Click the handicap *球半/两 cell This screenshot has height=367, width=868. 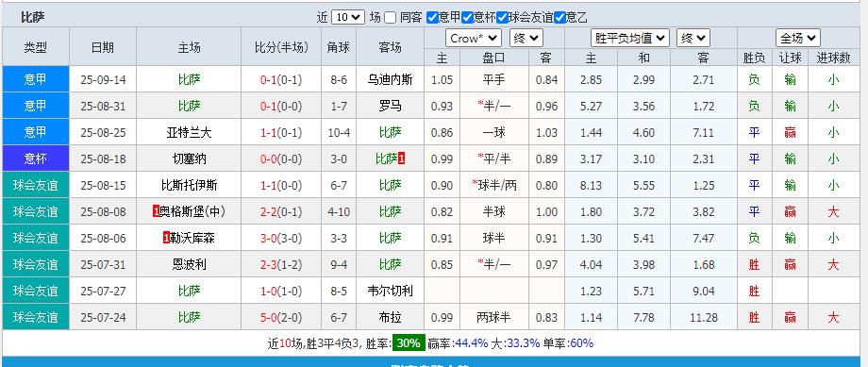click(x=493, y=186)
